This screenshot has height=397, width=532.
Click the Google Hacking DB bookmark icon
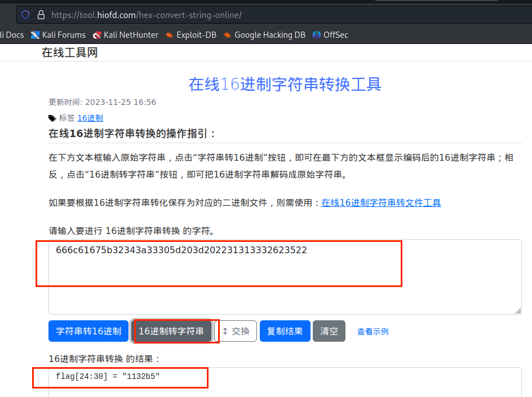pyautogui.click(x=227, y=35)
